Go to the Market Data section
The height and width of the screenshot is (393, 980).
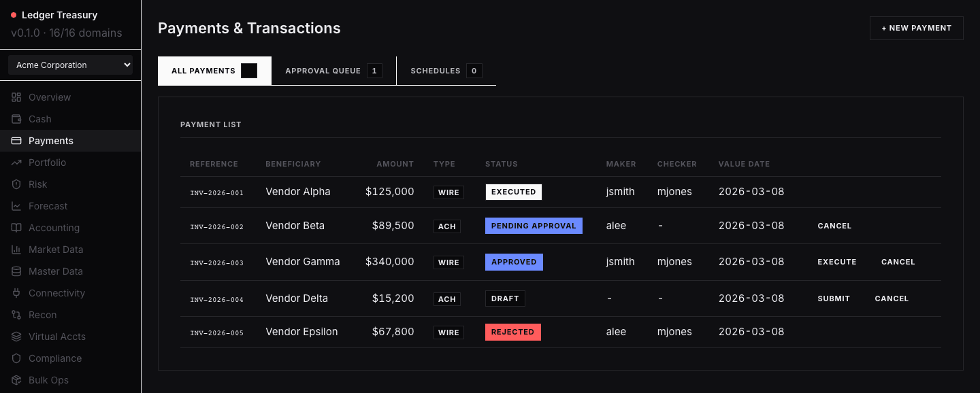(71, 250)
